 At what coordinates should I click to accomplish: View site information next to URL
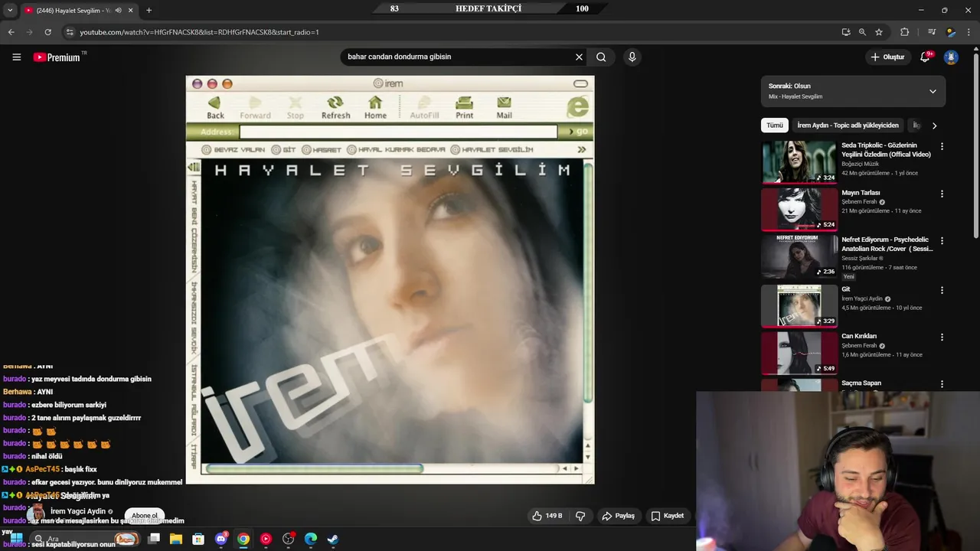tap(69, 32)
